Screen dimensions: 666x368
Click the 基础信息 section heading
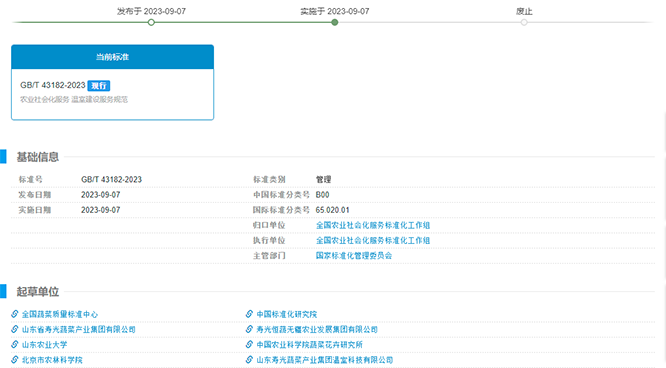(38, 157)
